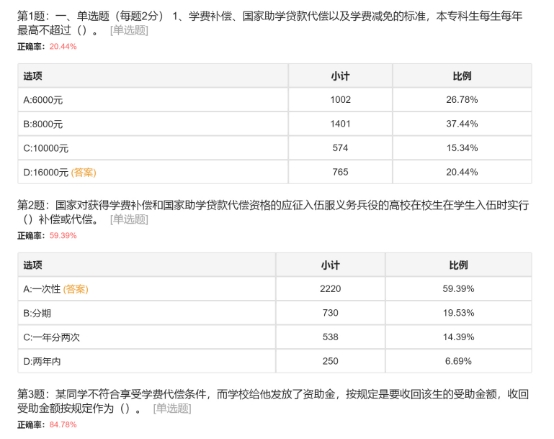Image resolution: width=554 pixels, height=439 pixels.
Task: Click the 37.44% ratio cell
Action: tap(462, 124)
